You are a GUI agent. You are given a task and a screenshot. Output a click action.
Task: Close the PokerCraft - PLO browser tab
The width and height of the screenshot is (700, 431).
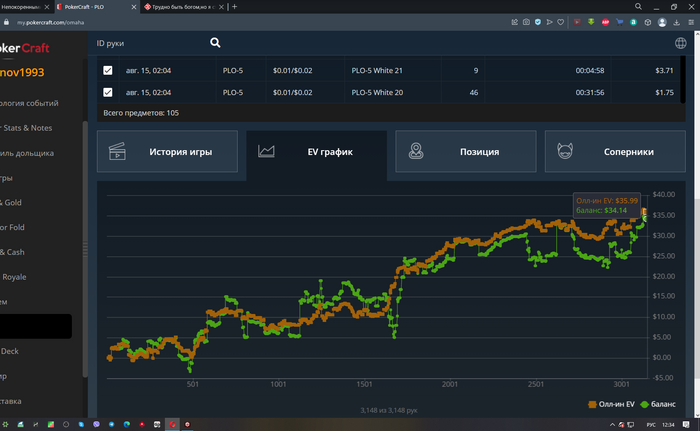pos(133,7)
